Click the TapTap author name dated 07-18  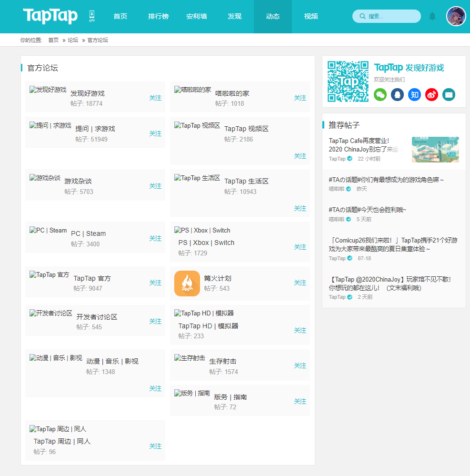[x=337, y=258]
